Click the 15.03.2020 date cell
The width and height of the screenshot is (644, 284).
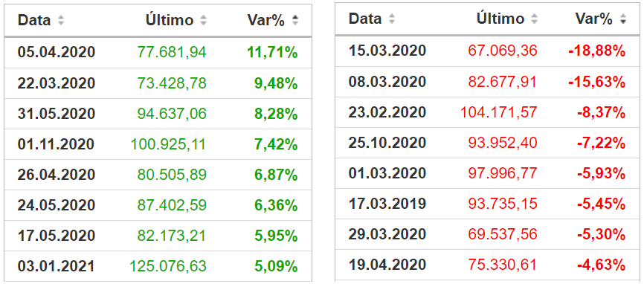[x=387, y=51]
